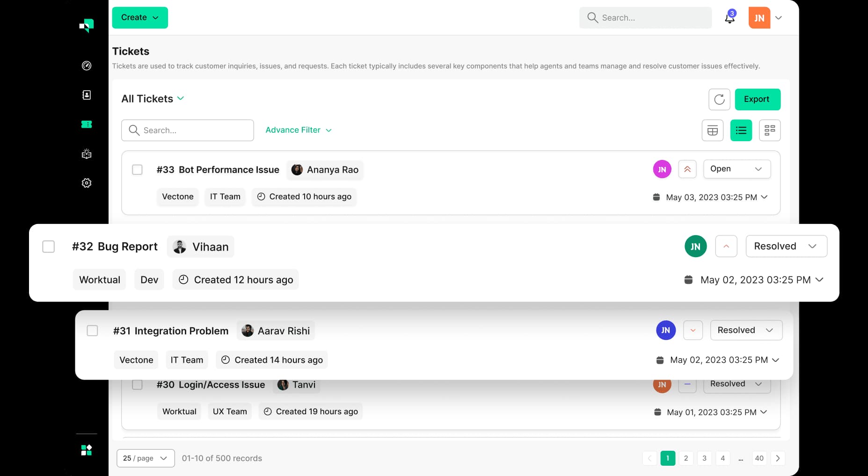Open the 25 / page size dropdown
The height and width of the screenshot is (476, 868).
[146, 458]
